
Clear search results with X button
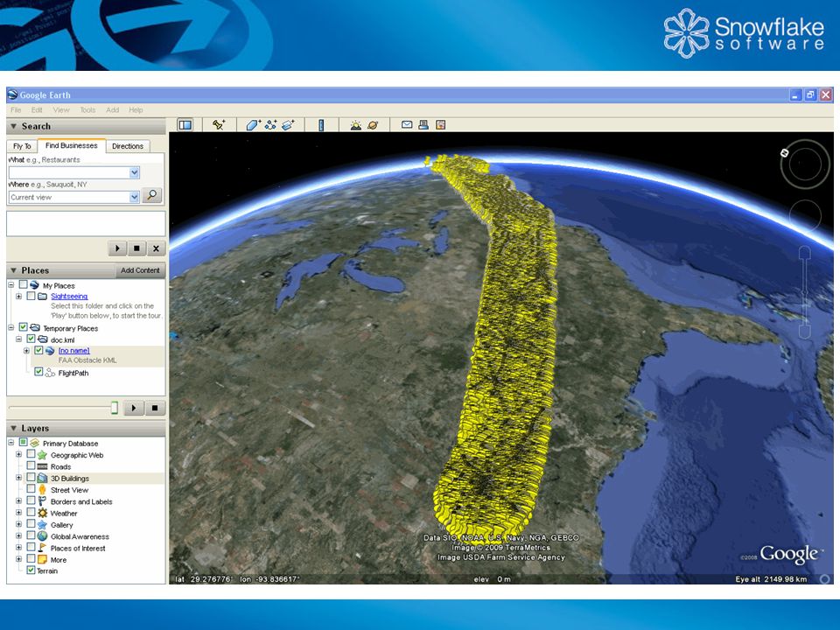156,248
